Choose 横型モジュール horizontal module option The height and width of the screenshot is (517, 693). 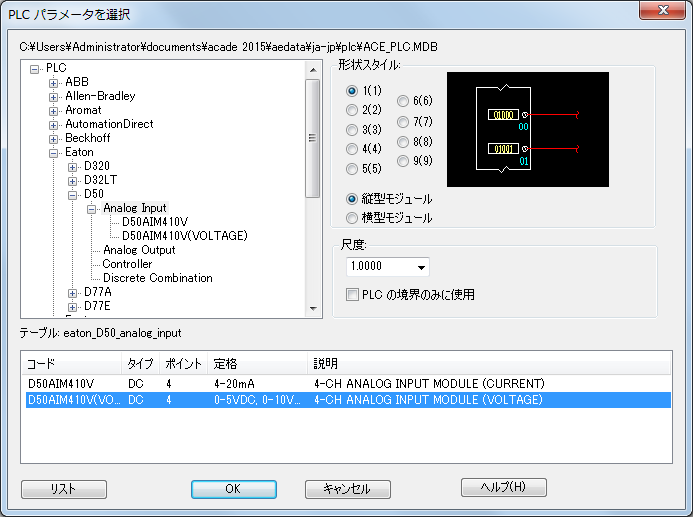352,218
